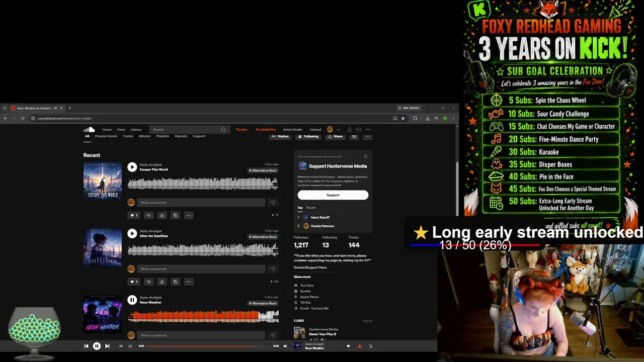Send comment on Escape This World
Viewport: 644px width, 362px height.
[x=273, y=203]
